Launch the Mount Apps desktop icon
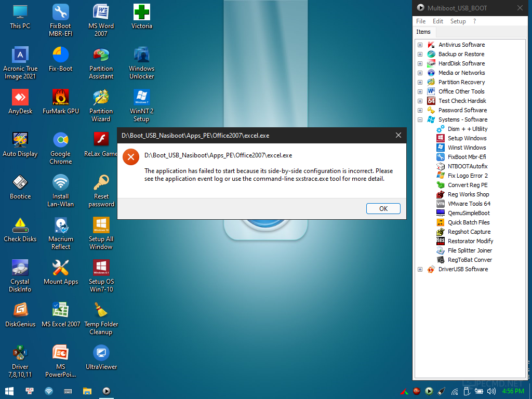The width and height of the screenshot is (532, 399). [x=60, y=272]
